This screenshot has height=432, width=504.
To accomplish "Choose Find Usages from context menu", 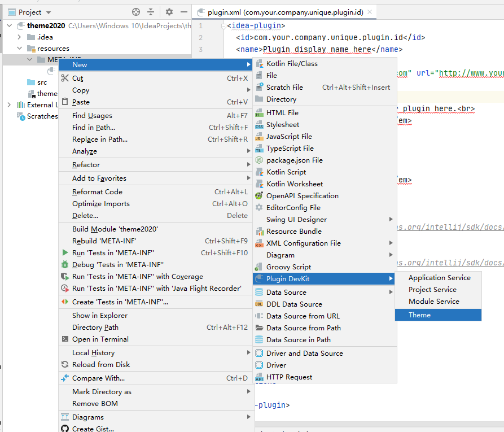I will (x=156, y=115).
